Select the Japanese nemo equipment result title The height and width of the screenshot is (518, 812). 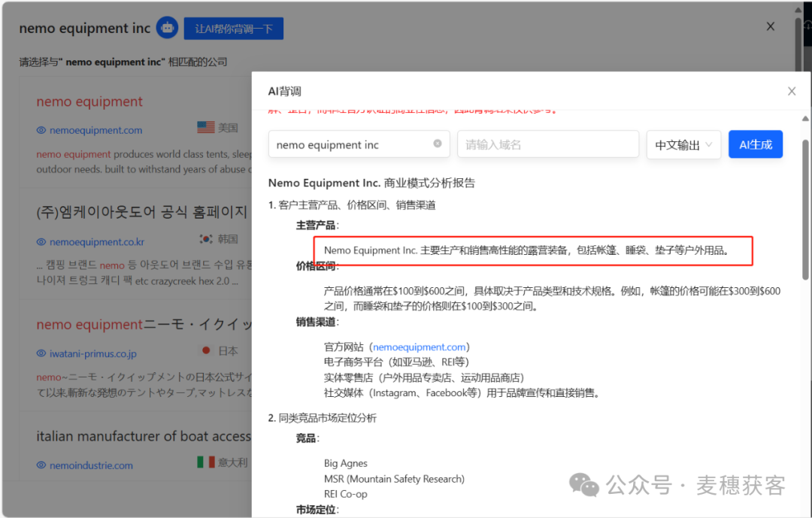click(144, 325)
